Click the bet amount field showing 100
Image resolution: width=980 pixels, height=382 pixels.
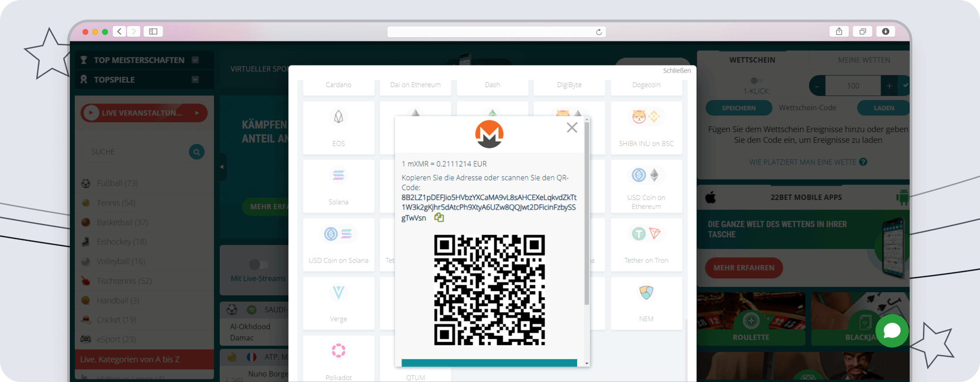pos(853,86)
